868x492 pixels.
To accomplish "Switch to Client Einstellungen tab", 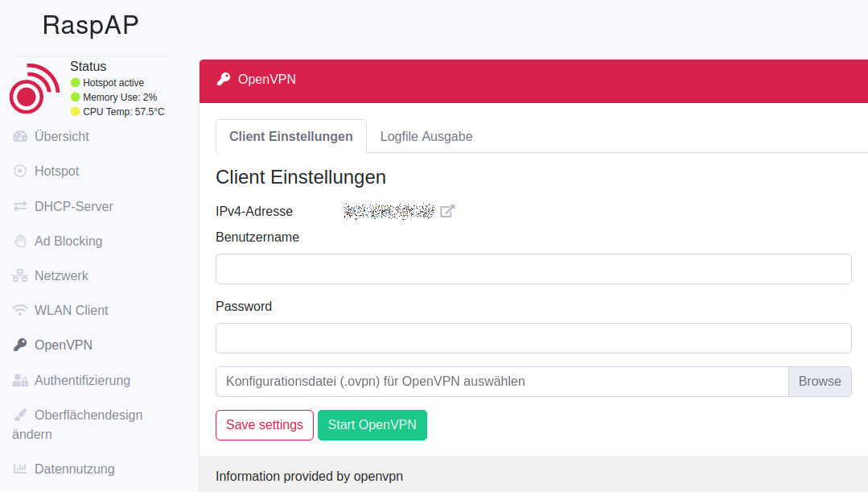I will pyautogui.click(x=291, y=136).
